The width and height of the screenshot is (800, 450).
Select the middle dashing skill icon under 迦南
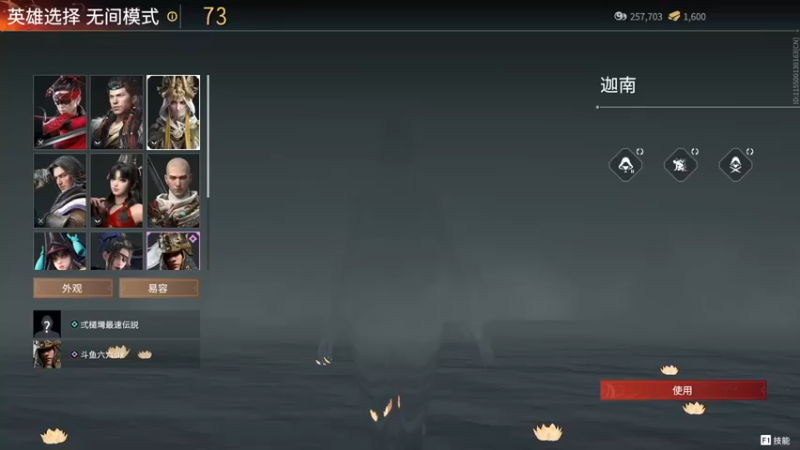(680, 165)
